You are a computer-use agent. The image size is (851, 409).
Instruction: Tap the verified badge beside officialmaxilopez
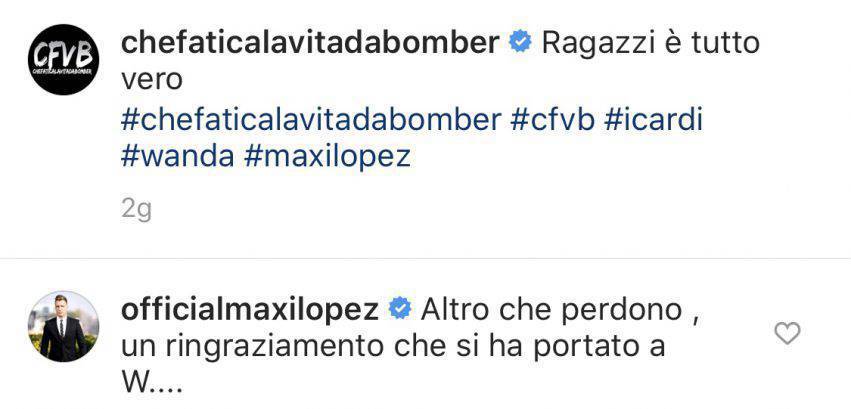coord(399,310)
